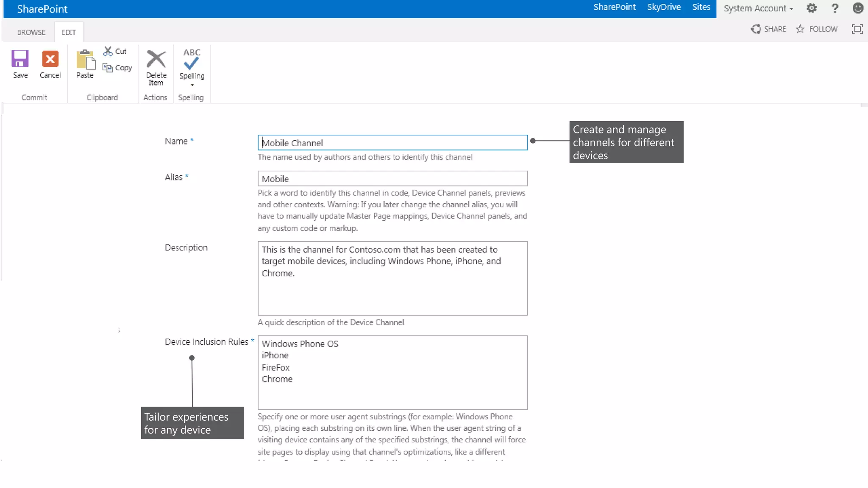Click the Copy icon in Clipboard group
The width and height of the screenshot is (868, 488).
click(x=107, y=67)
